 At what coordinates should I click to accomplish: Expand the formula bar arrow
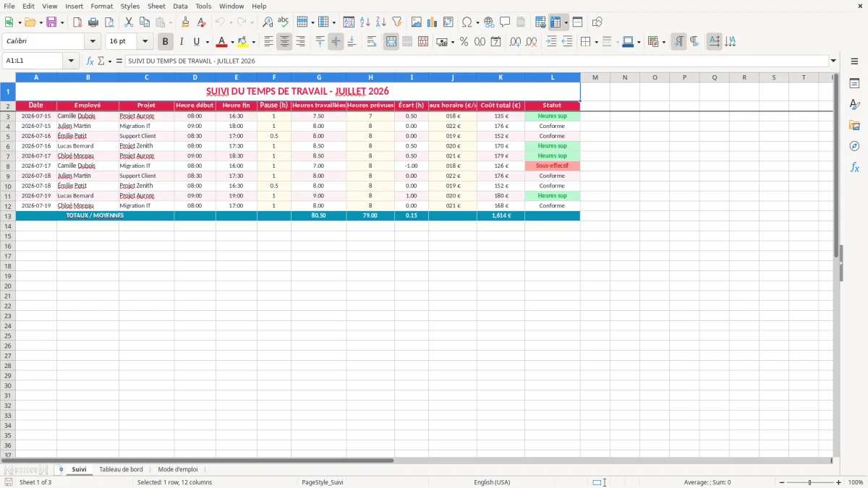point(833,61)
